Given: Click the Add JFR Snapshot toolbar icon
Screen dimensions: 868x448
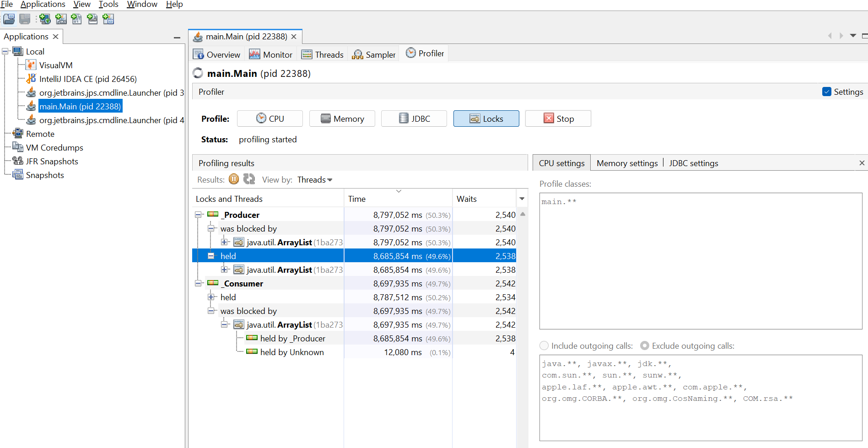Looking at the screenshot, I should [x=92, y=19].
